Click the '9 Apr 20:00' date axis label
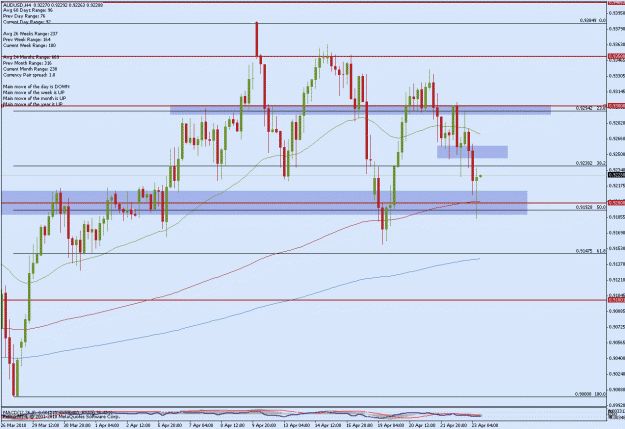 click(263, 425)
